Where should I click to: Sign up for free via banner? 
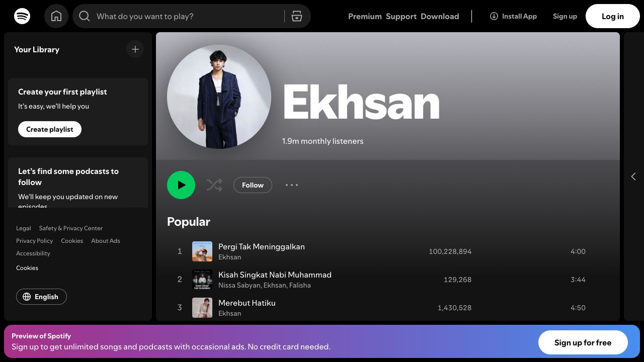click(583, 343)
